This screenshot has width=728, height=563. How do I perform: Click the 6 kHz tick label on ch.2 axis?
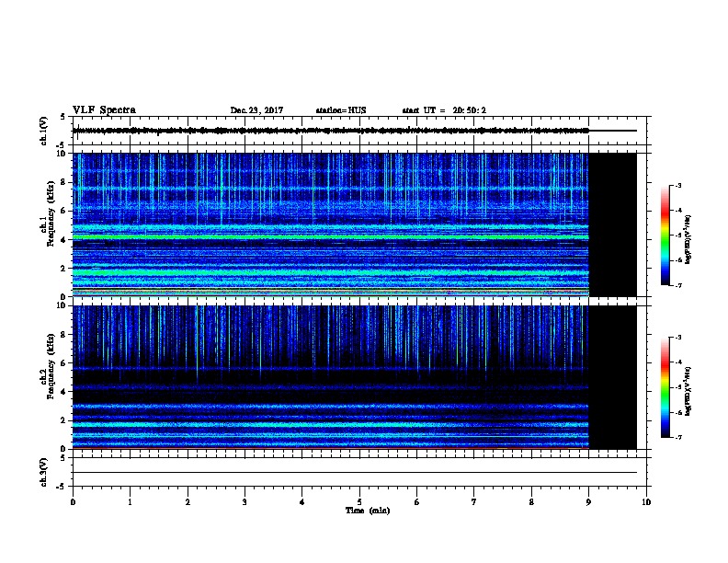click(x=64, y=363)
